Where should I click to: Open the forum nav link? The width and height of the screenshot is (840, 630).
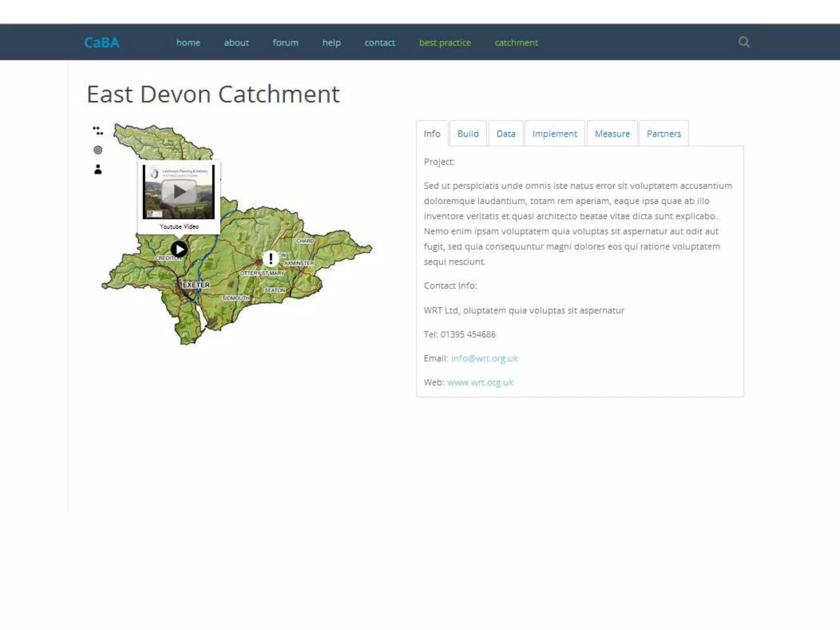(x=285, y=43)
